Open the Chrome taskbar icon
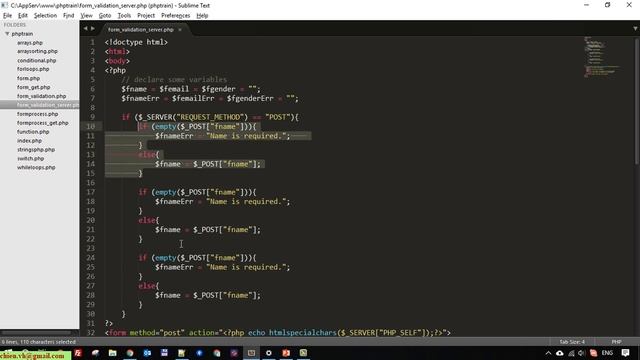640x360 pixels. click(130, 353)
